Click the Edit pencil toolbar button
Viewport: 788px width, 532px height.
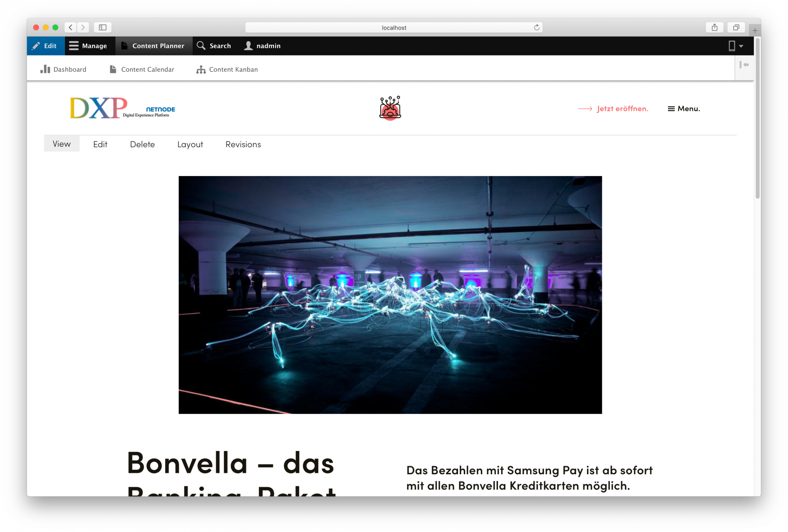(x=45, y=46)
